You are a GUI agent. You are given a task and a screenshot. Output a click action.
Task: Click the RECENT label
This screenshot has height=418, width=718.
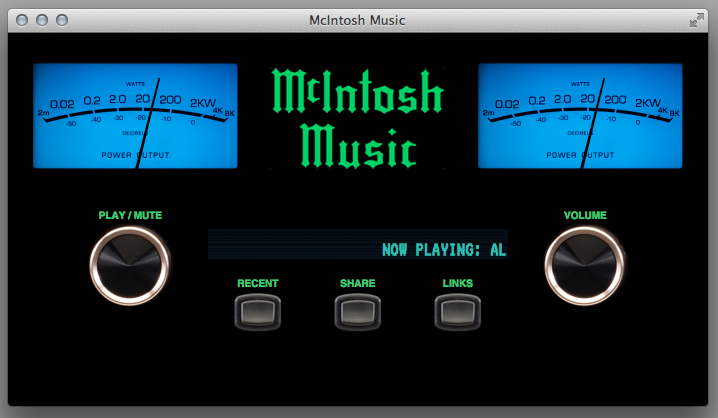tap(258, 283)
